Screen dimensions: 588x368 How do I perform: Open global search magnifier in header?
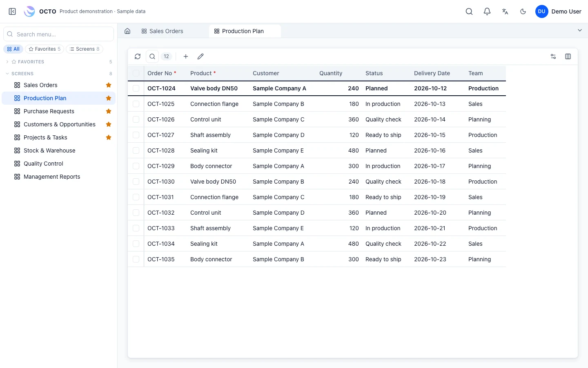(x=469, y=11)
